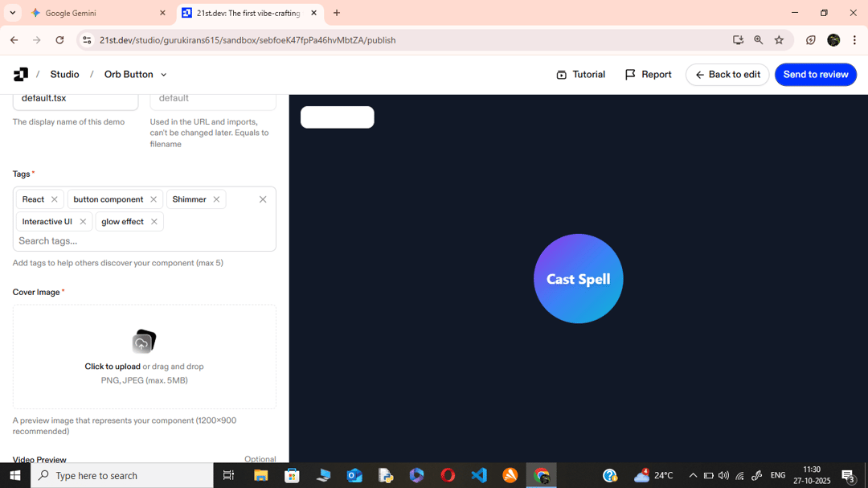The image size is (868, 488).
Task: Open Outlook from taskbar
Action: (354, 475)
